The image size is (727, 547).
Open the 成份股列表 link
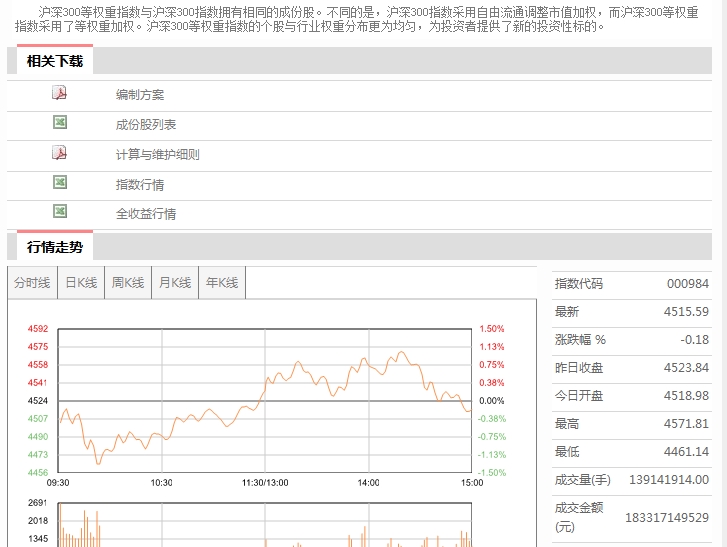click(x=146, y=125)
